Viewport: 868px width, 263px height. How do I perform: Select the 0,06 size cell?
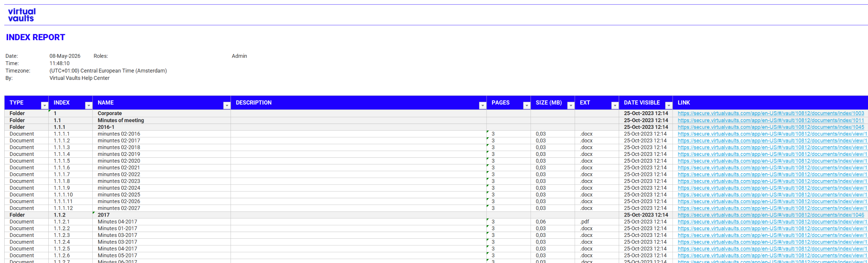(x=553, y=221)
